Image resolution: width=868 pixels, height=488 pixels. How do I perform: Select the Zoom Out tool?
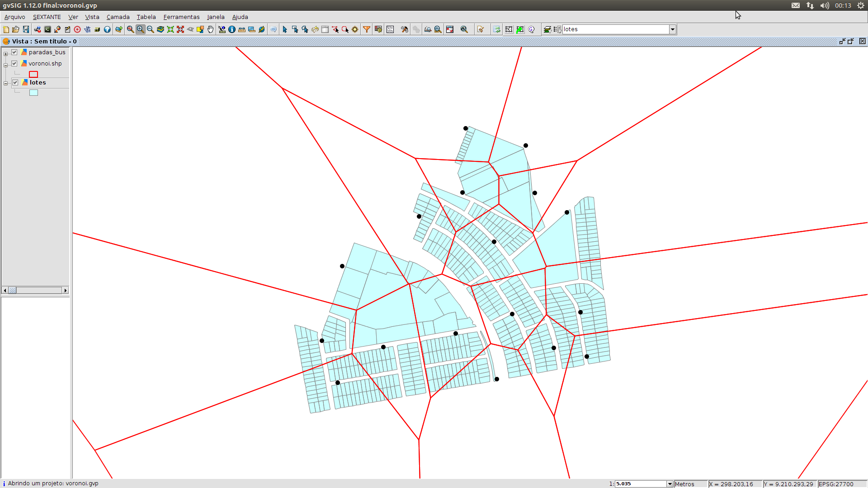pyautogui.click(x=150, y=29)
